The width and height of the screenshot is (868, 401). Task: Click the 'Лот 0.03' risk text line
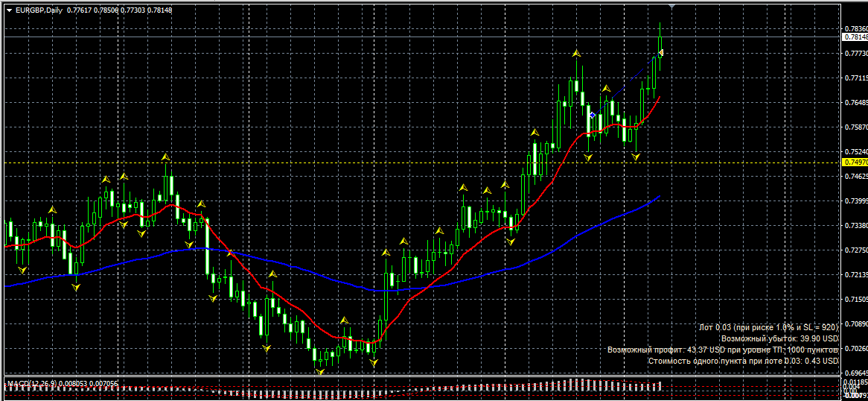tap(769, 327)
